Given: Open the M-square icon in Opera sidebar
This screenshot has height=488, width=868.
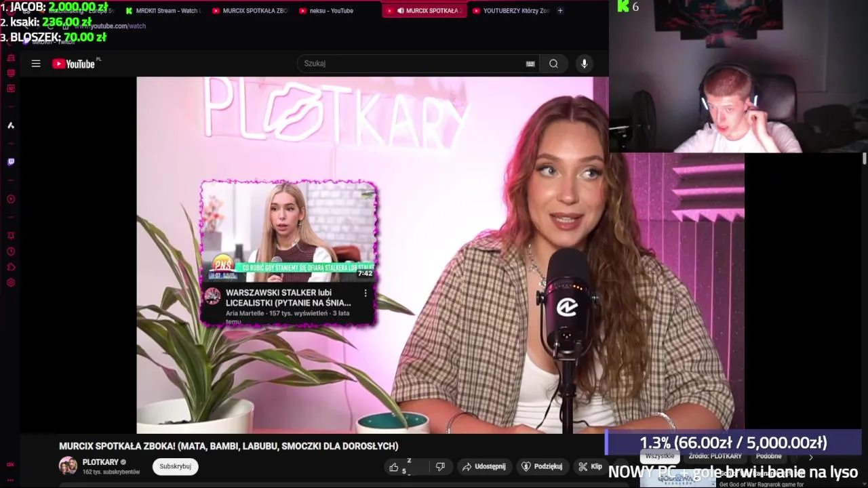Looking at the screenshot, I should [11, 89].
